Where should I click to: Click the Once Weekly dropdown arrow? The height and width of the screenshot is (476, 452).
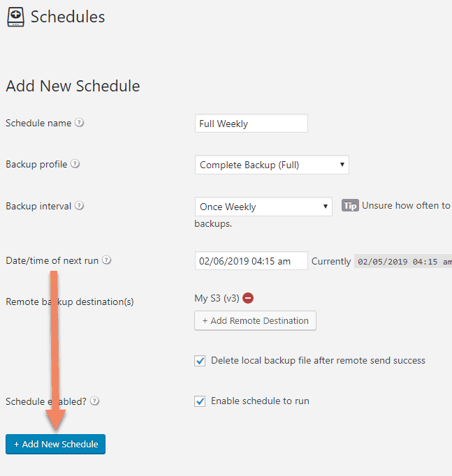click(x=326, y=207)
